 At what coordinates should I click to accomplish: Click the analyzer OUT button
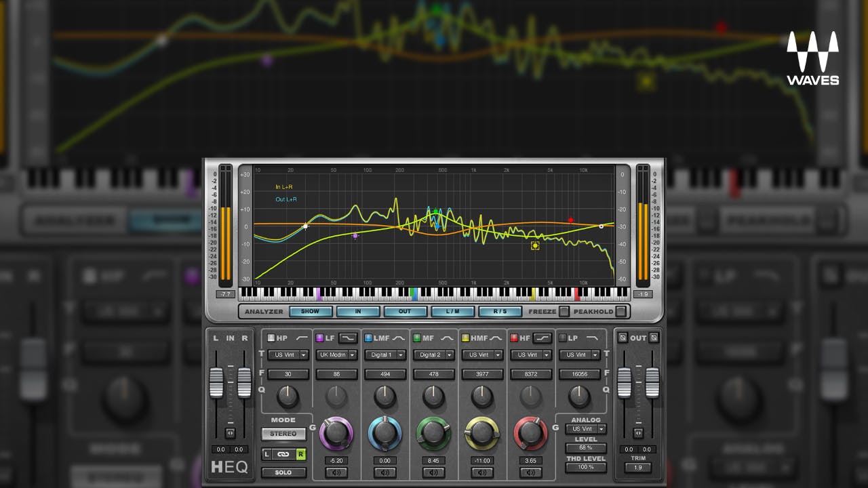(x=406, y=312)
